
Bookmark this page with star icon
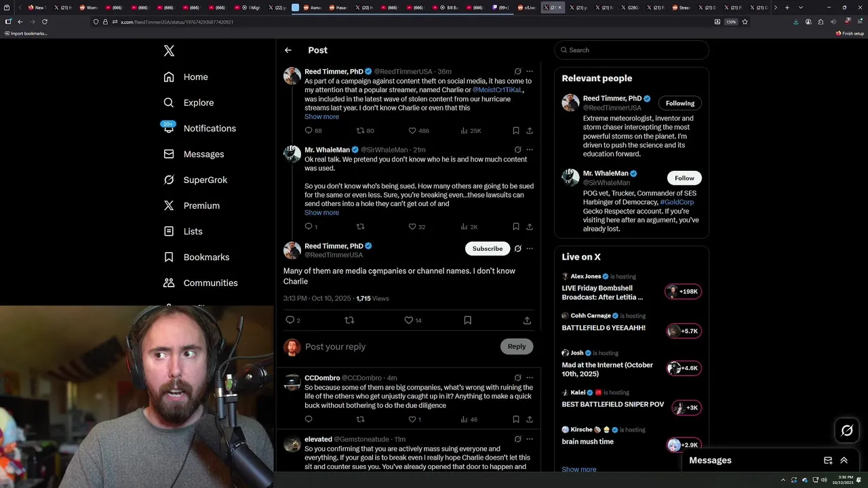[x=745, y=22]
